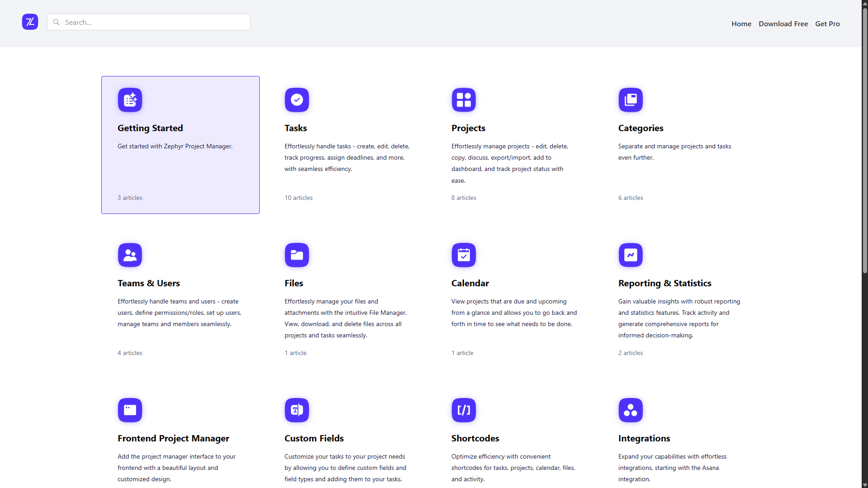Select the Custom Fields icon
868x488 pixels.
[x=297, y=410]
